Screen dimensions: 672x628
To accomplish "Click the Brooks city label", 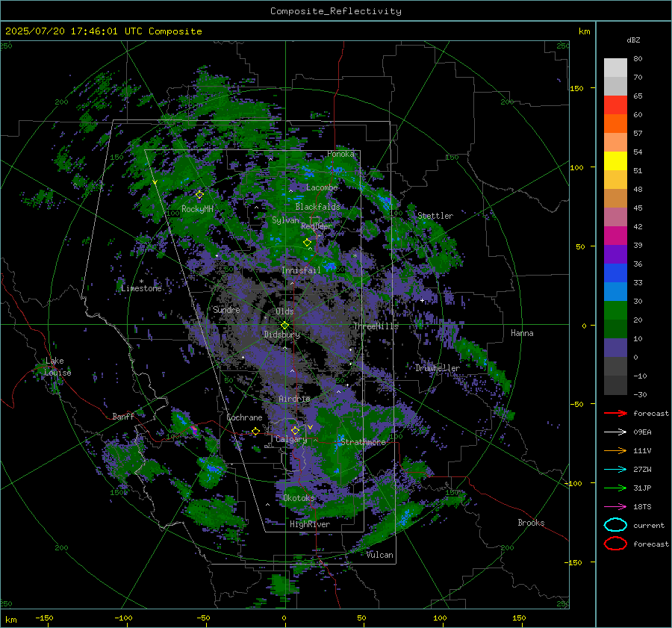I will 531,523.
